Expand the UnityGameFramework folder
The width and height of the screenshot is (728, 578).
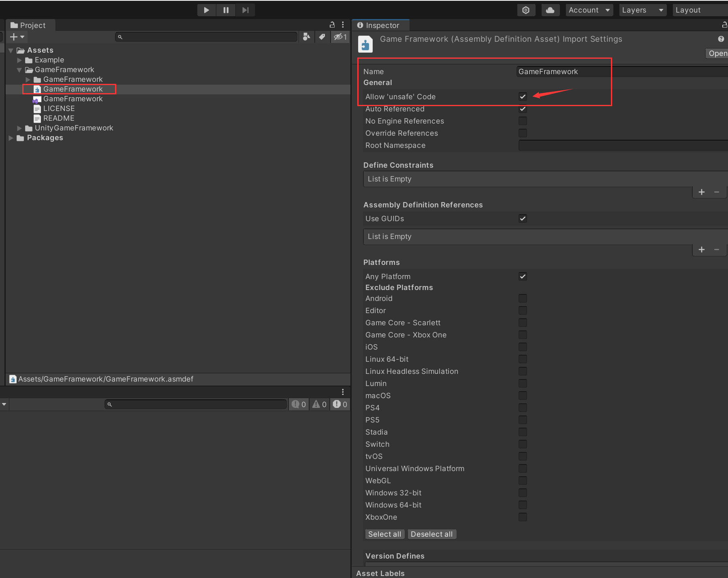19,128
